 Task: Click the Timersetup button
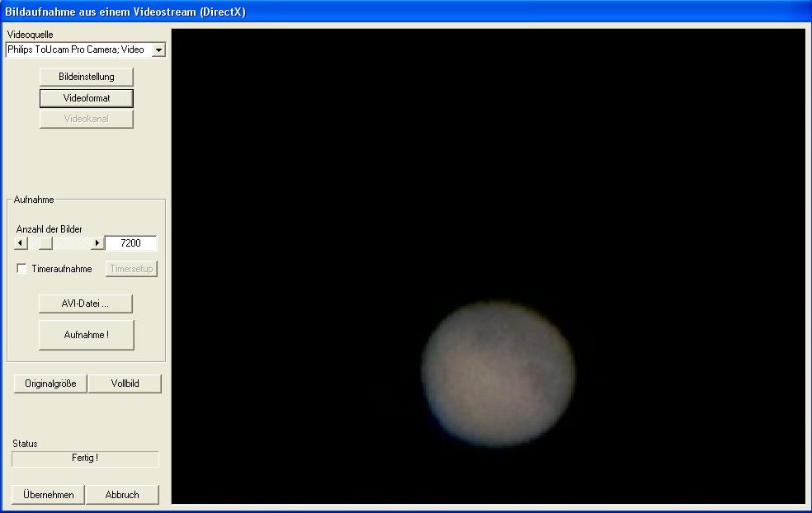pyautogui.click(x=130, y=269)
